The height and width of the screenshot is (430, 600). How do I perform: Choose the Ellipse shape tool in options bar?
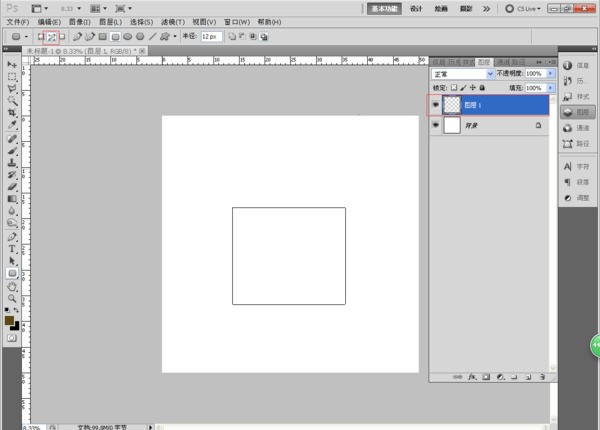point(127,37)
